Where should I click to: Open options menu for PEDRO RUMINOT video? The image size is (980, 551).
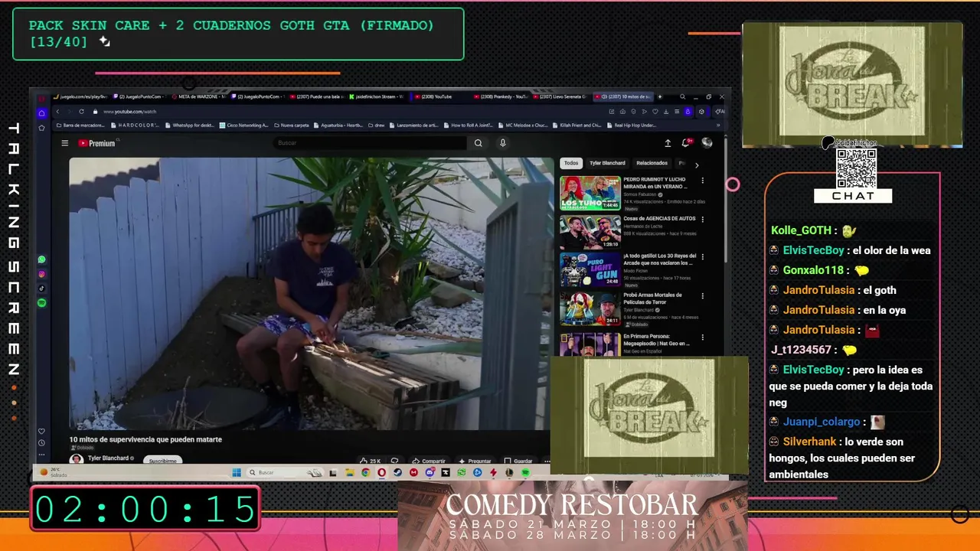click(703, 181)
